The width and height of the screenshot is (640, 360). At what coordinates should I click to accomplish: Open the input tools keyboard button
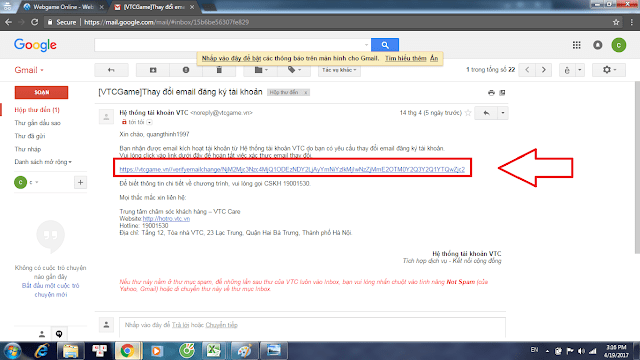567,70
